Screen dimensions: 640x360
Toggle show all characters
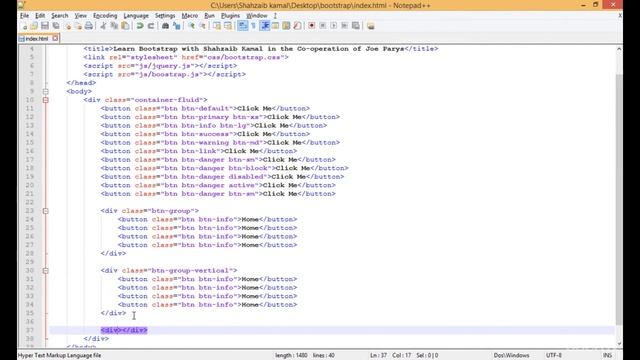click(253, 26)
